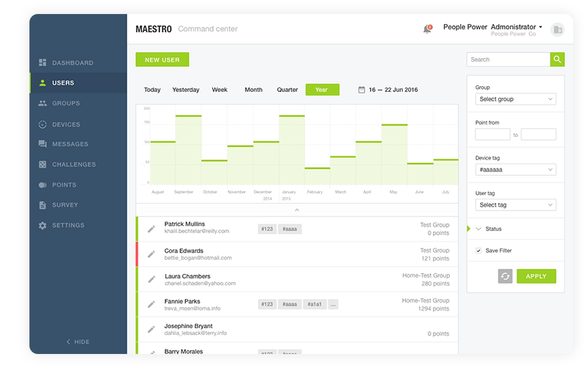The height and width of the screenshot is (368, 588).
Task: Click the Users person icon in sidebar
Action: coord(43,82)
